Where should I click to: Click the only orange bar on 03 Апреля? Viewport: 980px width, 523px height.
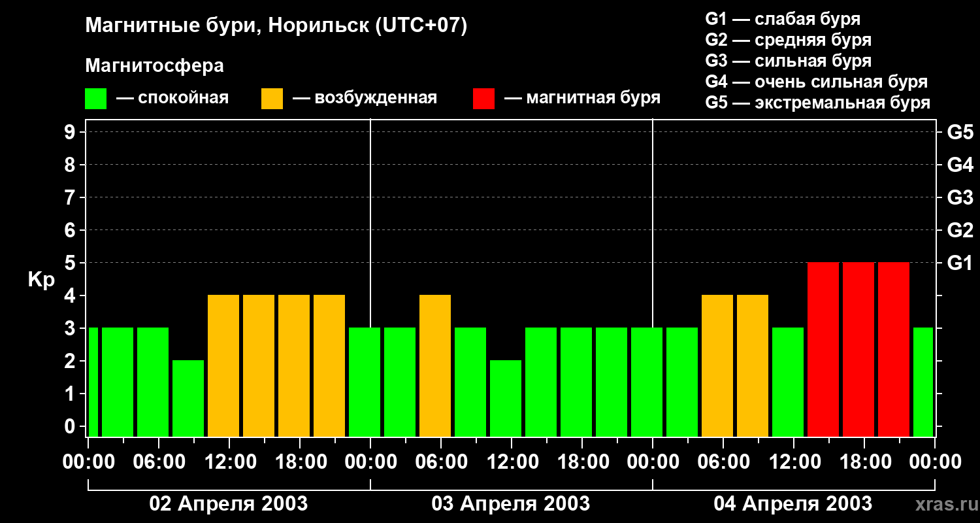(435, 366)
